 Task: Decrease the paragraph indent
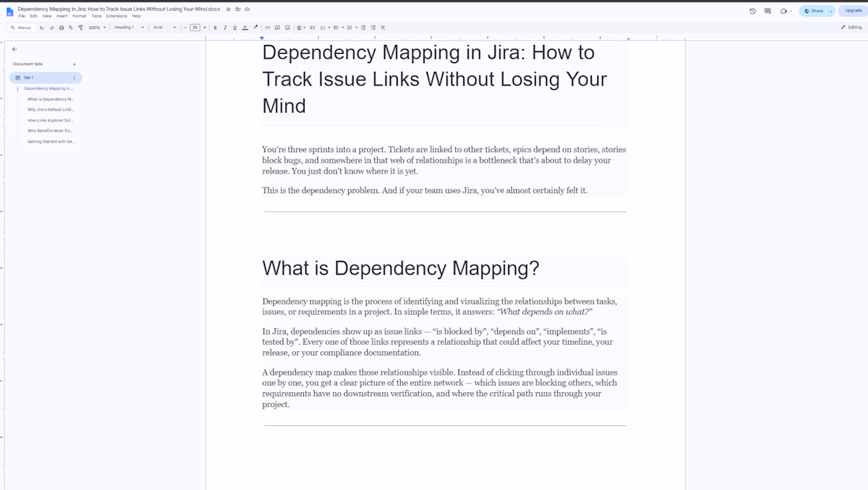click(363, 28)
